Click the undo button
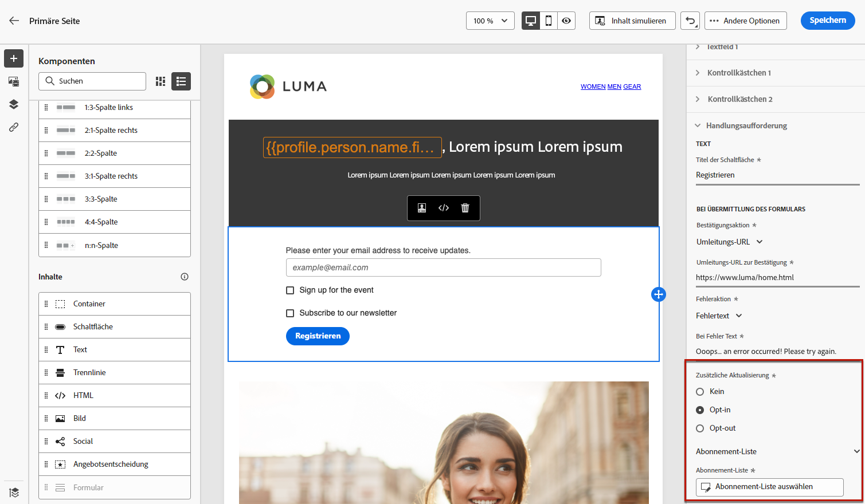Screen dimensions: 865x504 [x=690, y=21]
